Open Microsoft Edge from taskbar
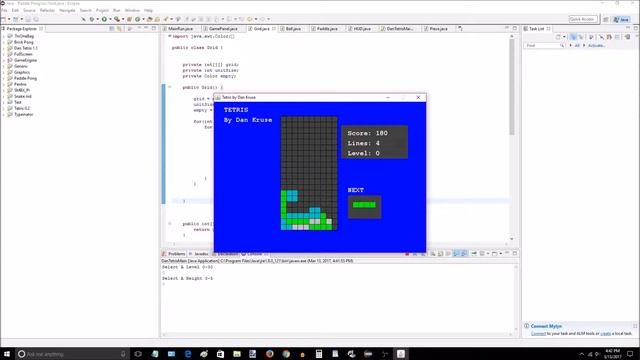The image size is (640, 360). [188, 354]
